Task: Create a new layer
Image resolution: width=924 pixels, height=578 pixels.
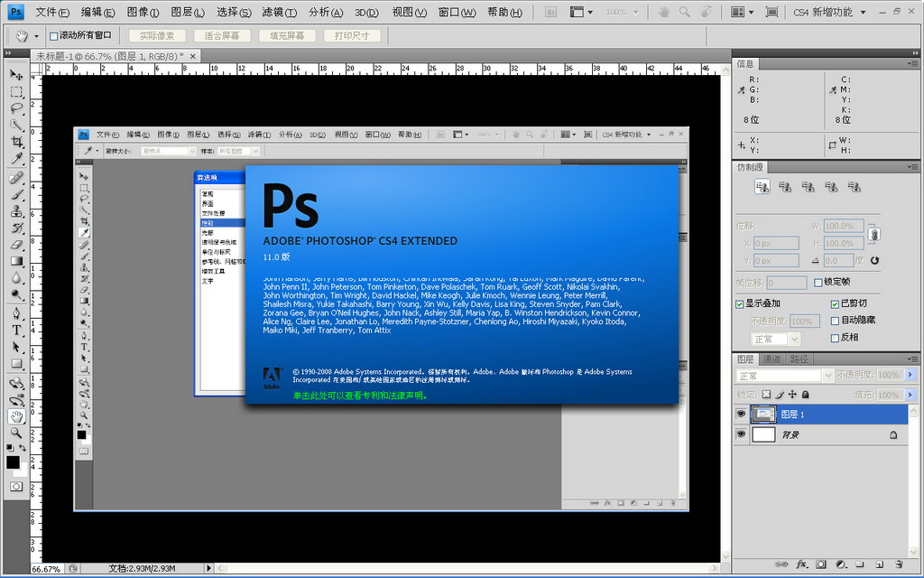Action: [x=879, y=564]
